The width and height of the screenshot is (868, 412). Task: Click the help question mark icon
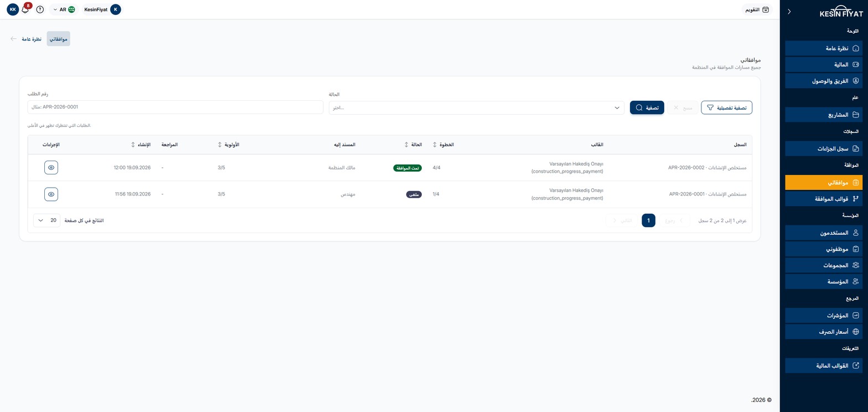[x=40, y=9]
